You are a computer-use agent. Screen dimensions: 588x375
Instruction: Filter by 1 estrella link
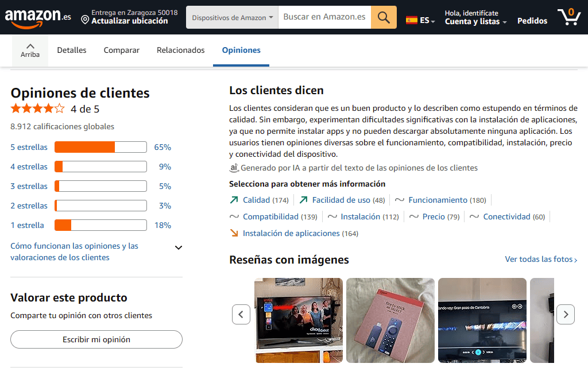[27, 225]
